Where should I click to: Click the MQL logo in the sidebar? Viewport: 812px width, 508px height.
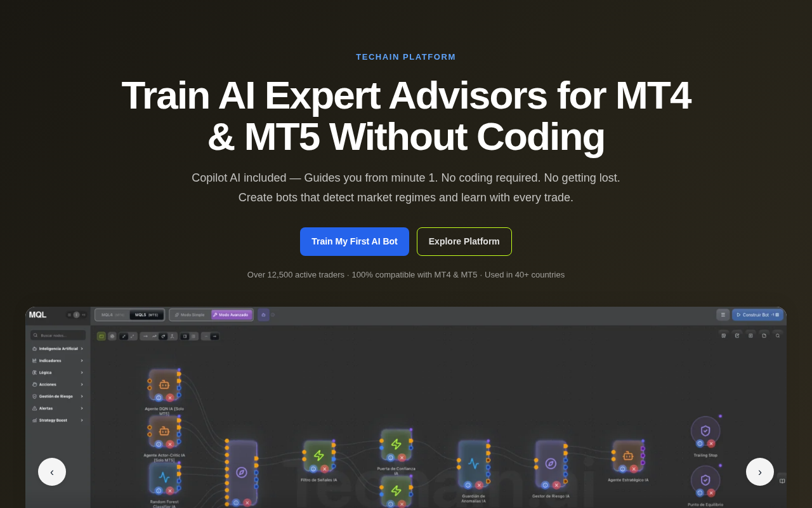click(x=37, y=315)
